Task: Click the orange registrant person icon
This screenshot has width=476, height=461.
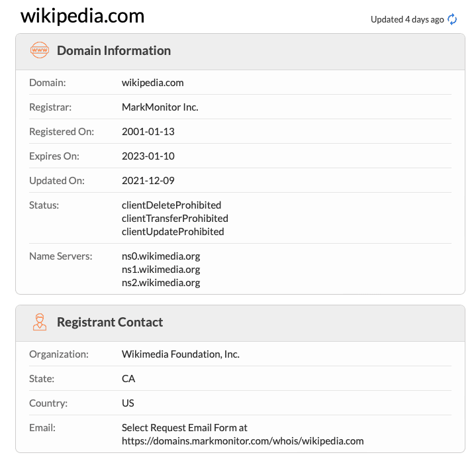Action: pyautogui.click(x=40, y=323)
